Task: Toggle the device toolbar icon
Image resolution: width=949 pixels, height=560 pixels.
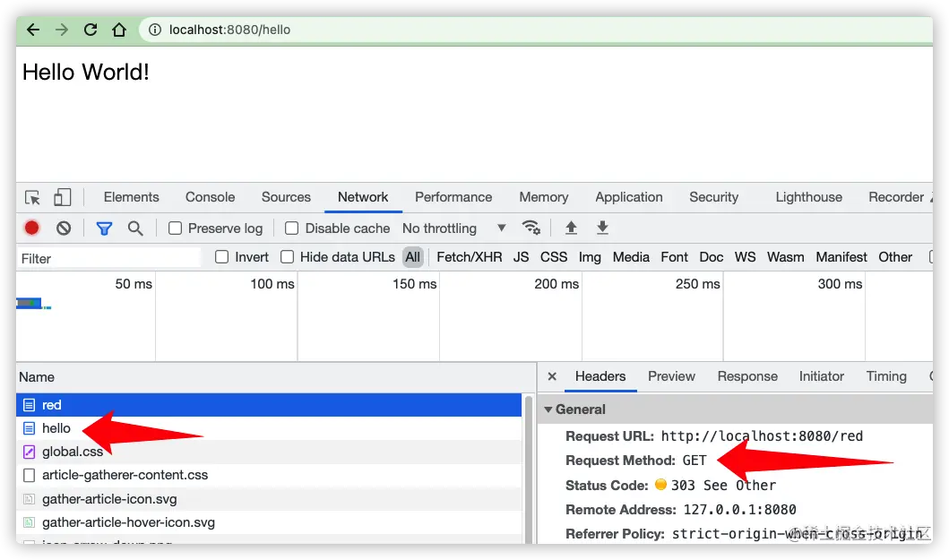Action: coord(63,197)
